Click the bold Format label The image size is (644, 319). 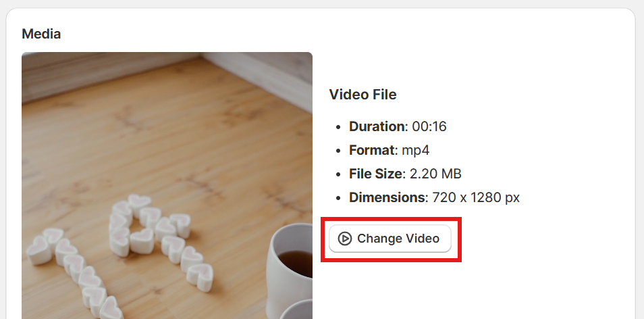click(x=372, y=150)
